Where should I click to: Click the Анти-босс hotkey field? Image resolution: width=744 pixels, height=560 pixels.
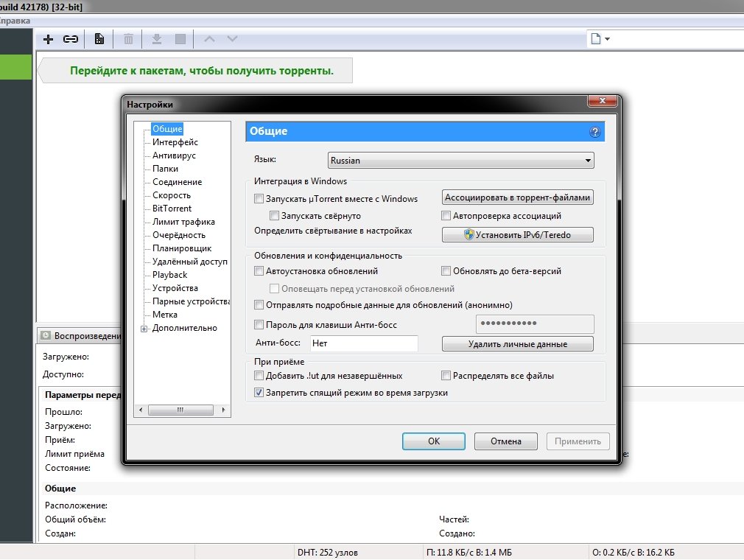[x=364, y=343]
